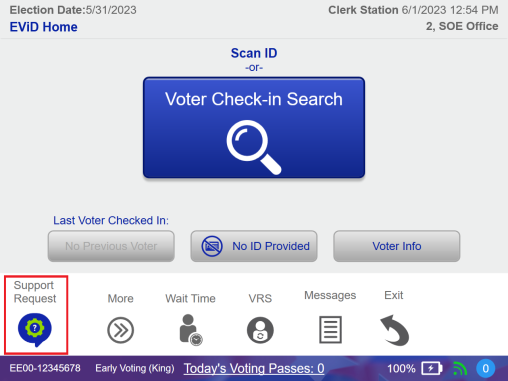
Task: Click the Support Request label text
Action: tap(35, 292)
